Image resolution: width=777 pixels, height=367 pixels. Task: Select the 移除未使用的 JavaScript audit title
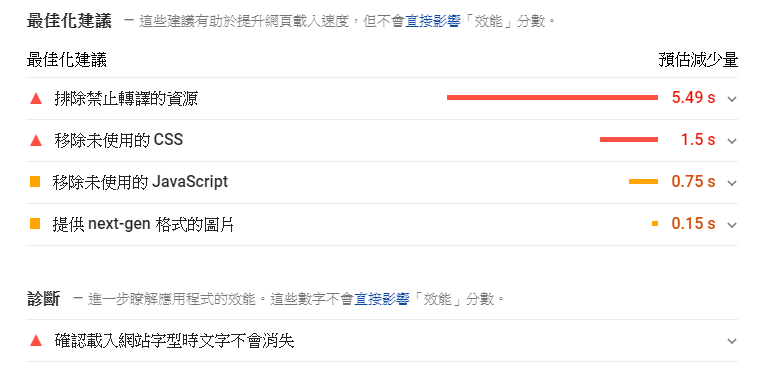pos(140,182)
